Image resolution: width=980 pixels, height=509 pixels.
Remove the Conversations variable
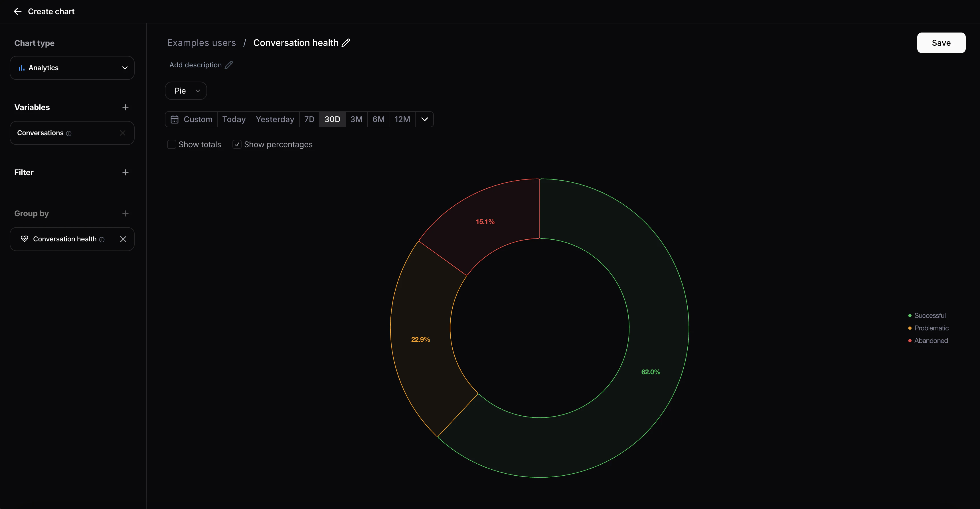[123, 133]
